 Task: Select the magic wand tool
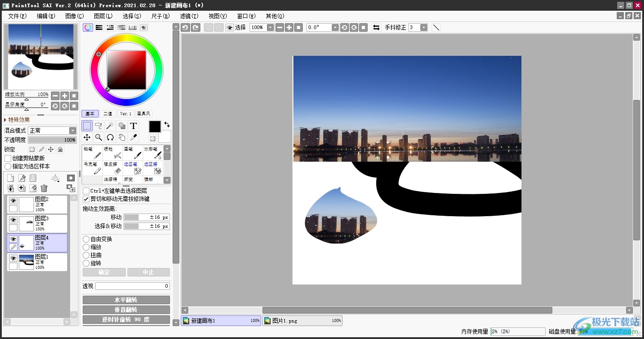pos(110,126)
